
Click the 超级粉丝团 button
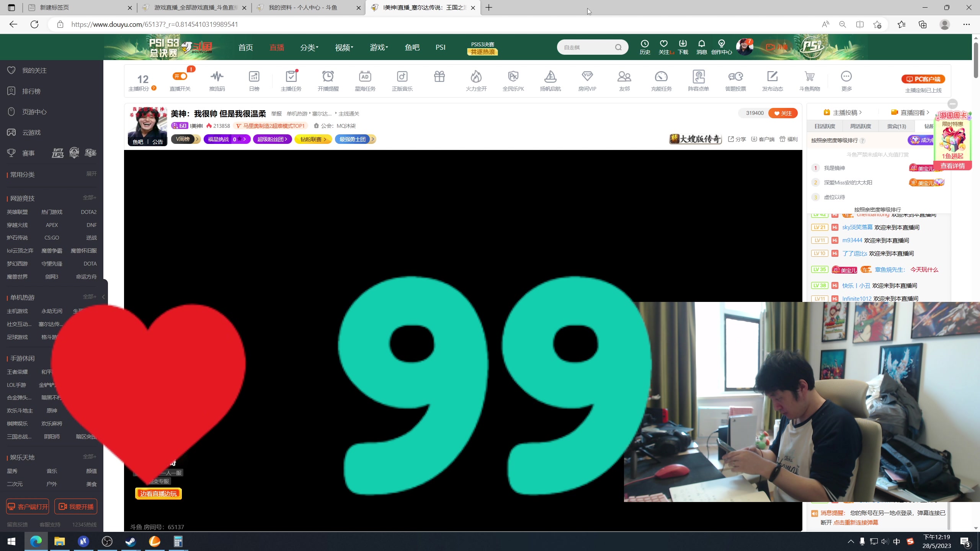pyautogui.click(x=272, y=139)
